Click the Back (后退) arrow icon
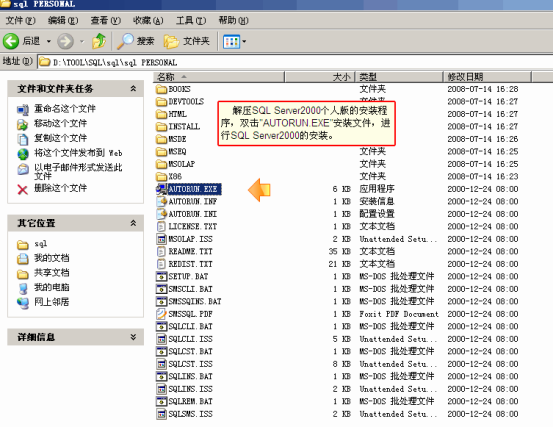554x427 pixels. pos(11,41)
